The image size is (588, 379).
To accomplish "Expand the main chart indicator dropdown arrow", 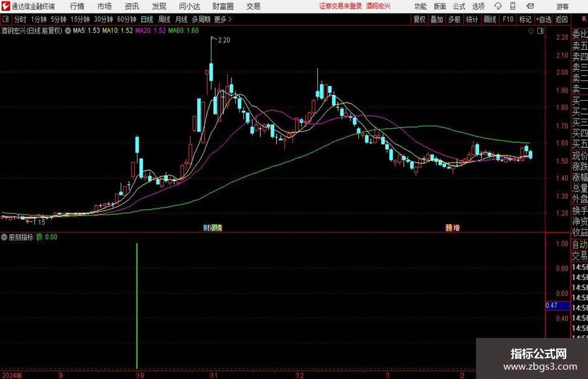I will (68, 30).
